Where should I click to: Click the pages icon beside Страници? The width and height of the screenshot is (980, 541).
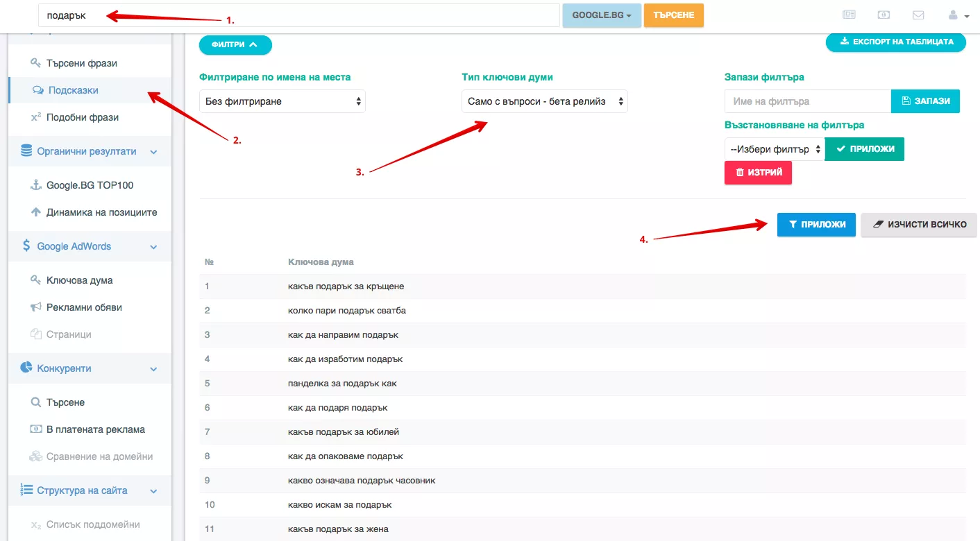point(36,334)
